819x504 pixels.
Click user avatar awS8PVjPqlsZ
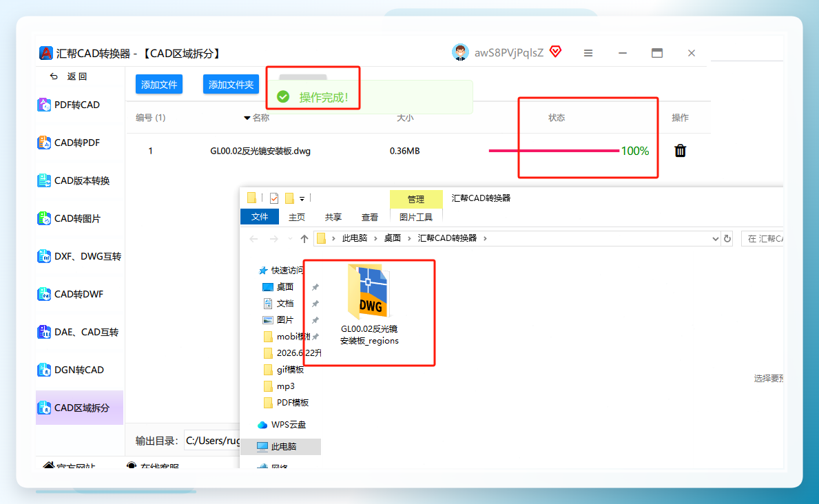[x=460, y=52]
